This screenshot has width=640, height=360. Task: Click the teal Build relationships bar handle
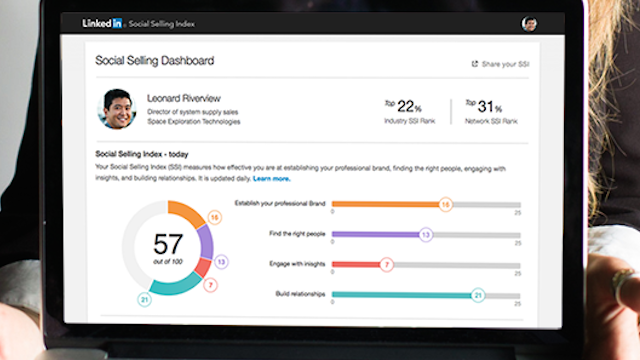tap(478, 295)
